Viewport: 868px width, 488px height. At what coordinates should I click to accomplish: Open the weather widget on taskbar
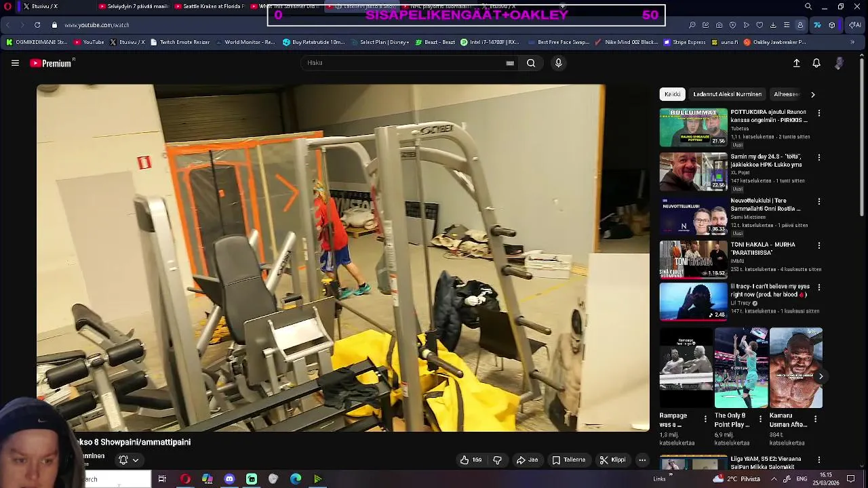coord(737,479)
